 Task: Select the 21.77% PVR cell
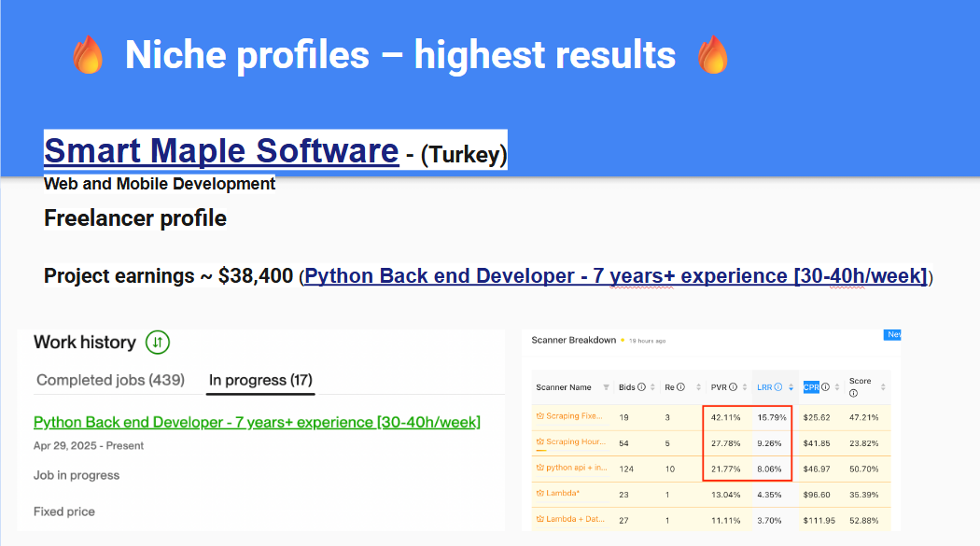pyautogui.click(x=725, y=469)
